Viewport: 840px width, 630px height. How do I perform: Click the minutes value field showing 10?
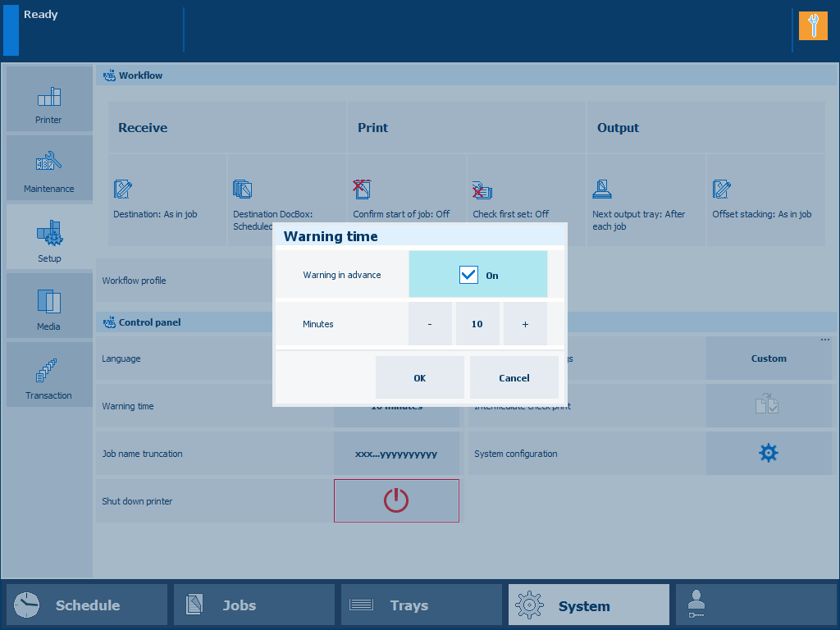[x=477, y=324]
